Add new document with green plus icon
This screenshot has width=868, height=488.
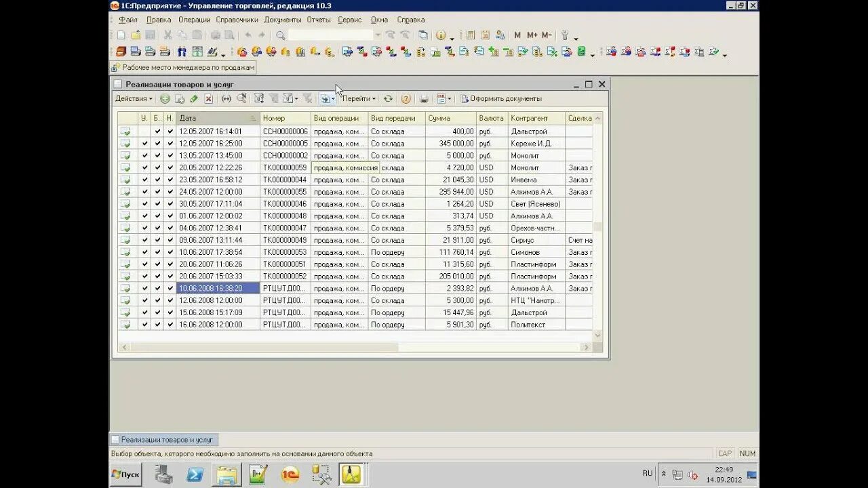pyautogui.click(x=165, y=99)
